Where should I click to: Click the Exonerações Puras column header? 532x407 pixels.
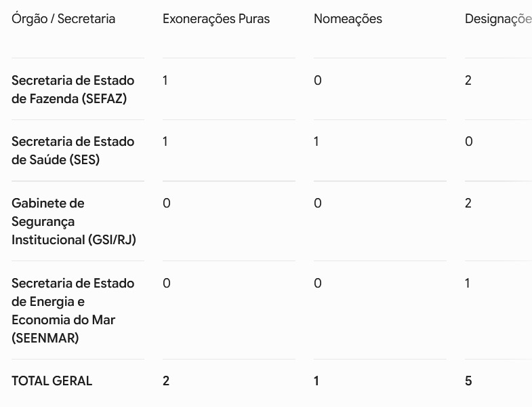(216, 19)
